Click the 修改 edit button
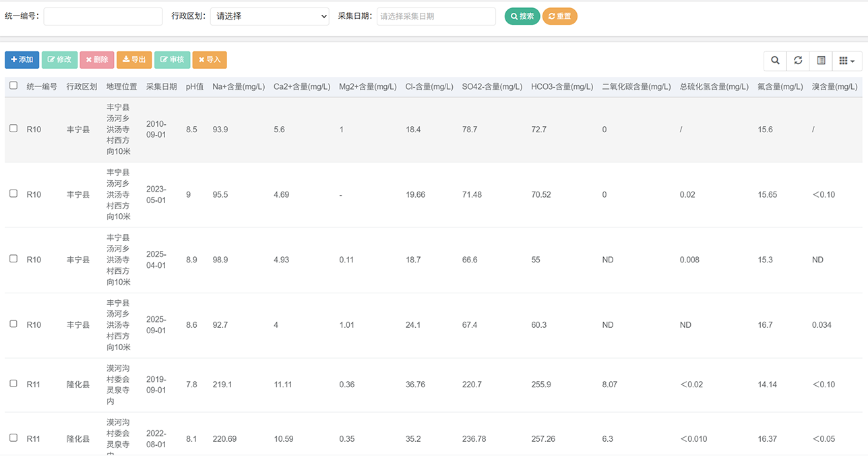868x458 pixels. (x=59, y=60)
